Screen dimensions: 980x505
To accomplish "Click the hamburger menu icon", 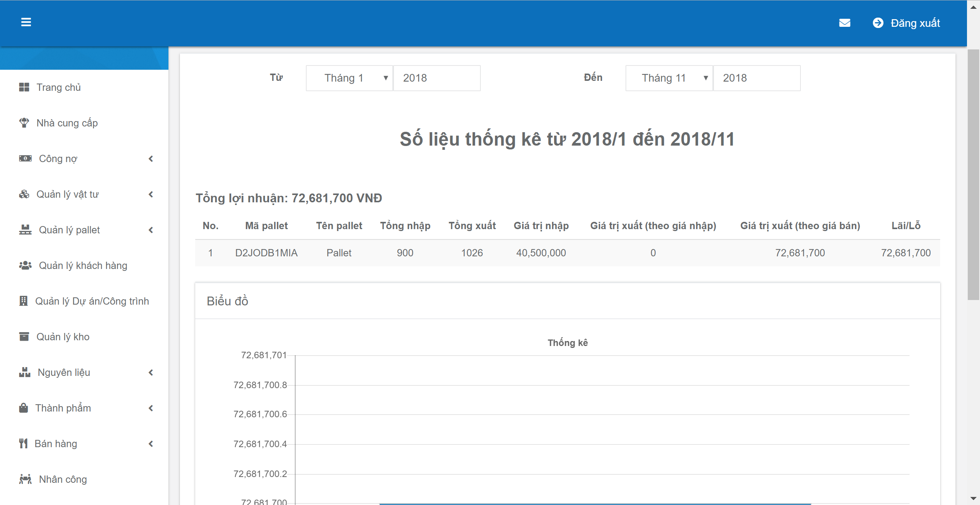I will pyautogui.click(x=26, y=22).
